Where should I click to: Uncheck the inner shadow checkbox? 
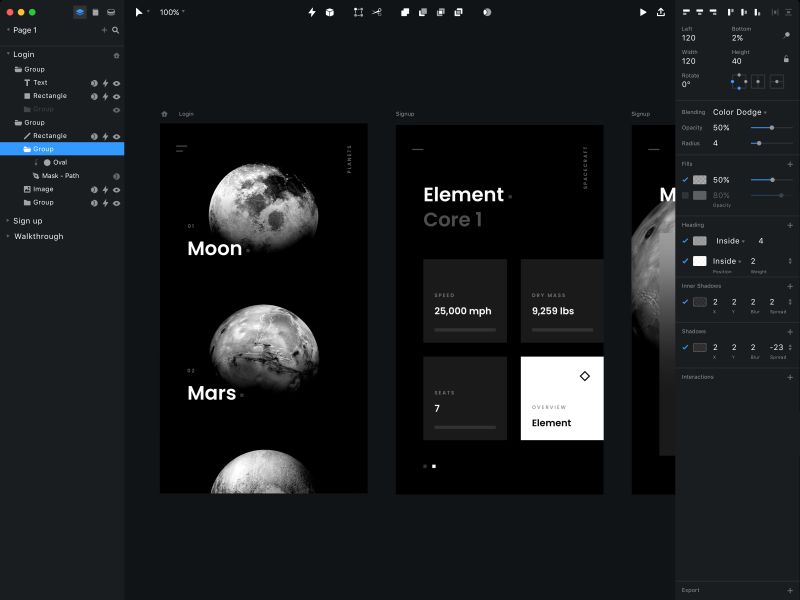pyautogui.click(x=685, y=302)
